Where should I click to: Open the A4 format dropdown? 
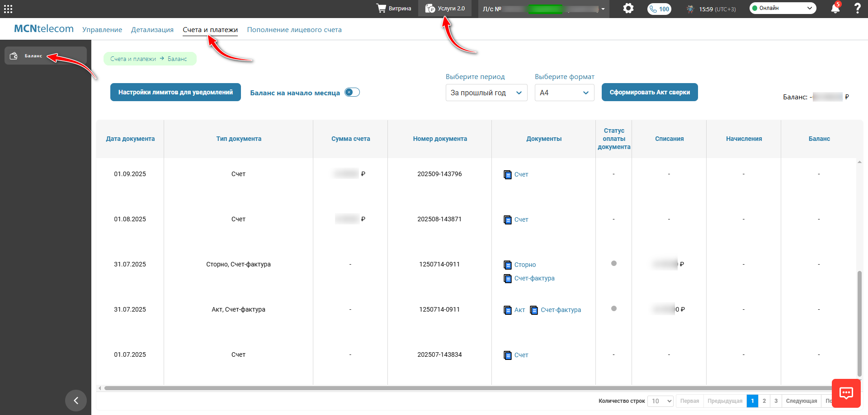point(564,93)
